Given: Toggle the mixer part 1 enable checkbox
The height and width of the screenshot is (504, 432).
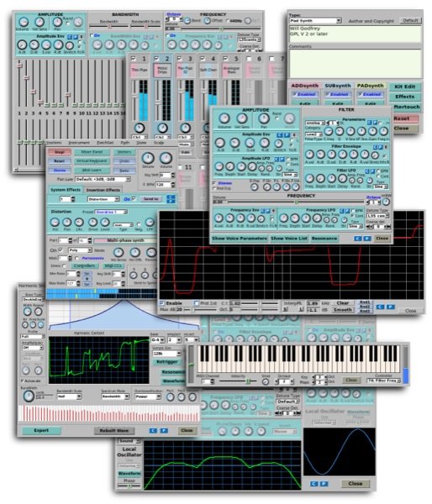Looking at the screenshot, I should point(134,59).
